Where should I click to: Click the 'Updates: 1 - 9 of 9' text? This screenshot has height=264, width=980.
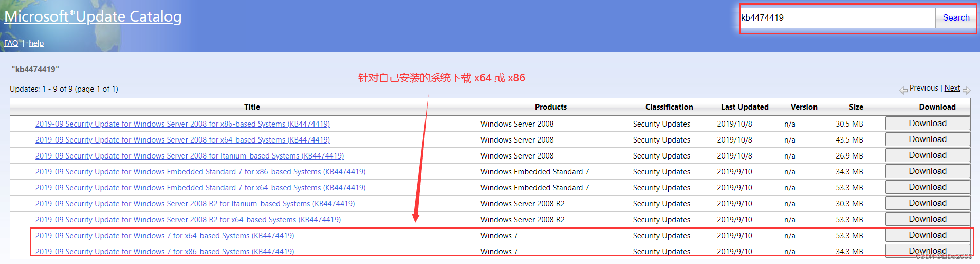point(64,89)
